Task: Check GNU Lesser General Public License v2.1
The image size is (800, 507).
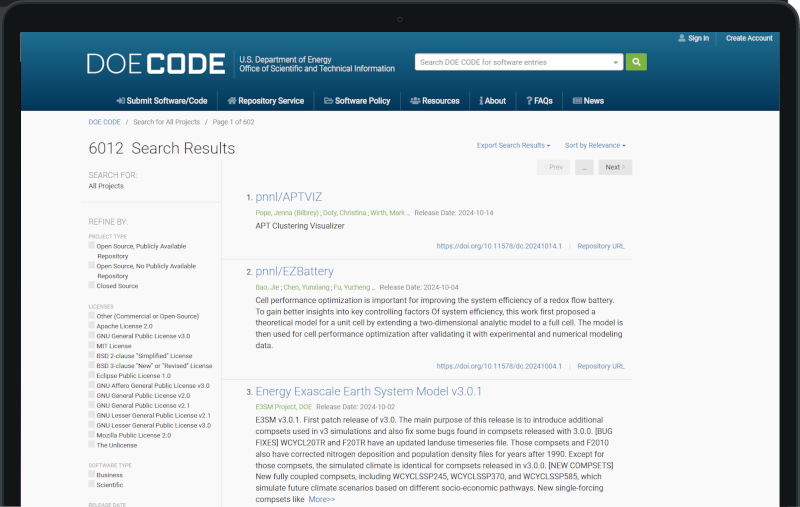Action: pos(92,415)
